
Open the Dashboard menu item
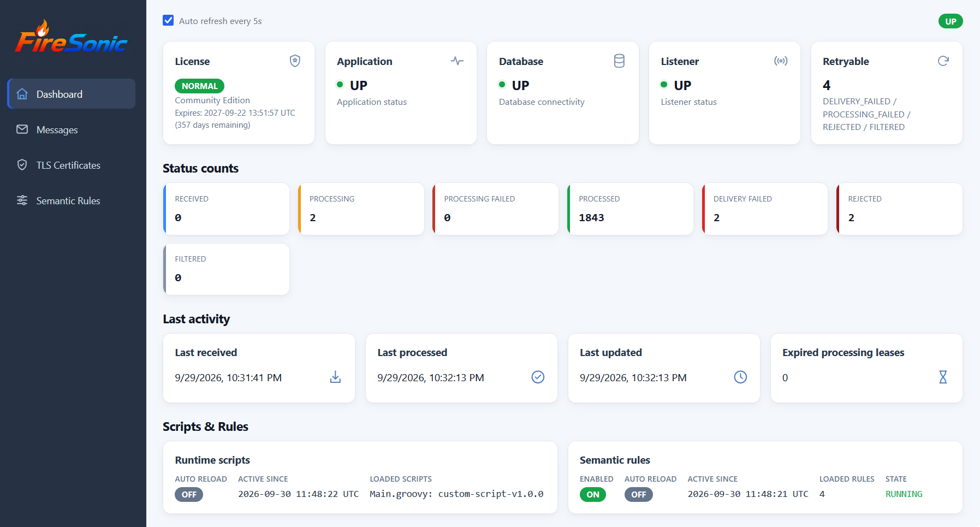point(72,94)
